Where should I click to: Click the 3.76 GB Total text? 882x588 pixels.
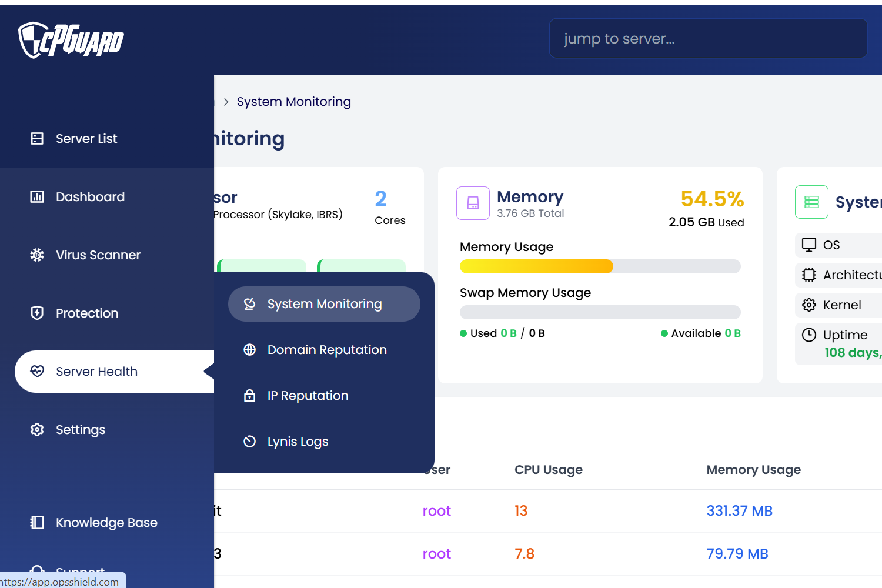pyautogui.click(x=530, y=213)
